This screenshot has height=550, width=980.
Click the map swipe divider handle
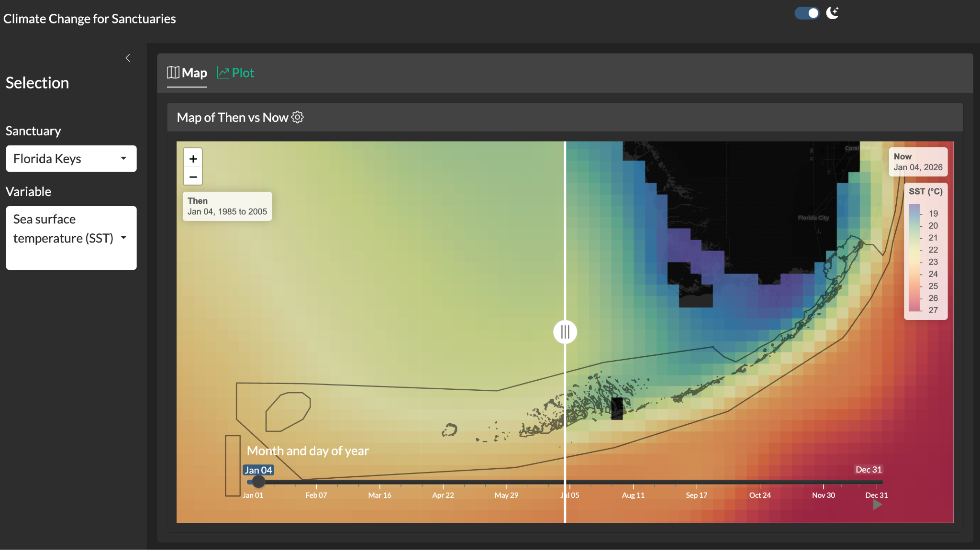coord(565,332)
